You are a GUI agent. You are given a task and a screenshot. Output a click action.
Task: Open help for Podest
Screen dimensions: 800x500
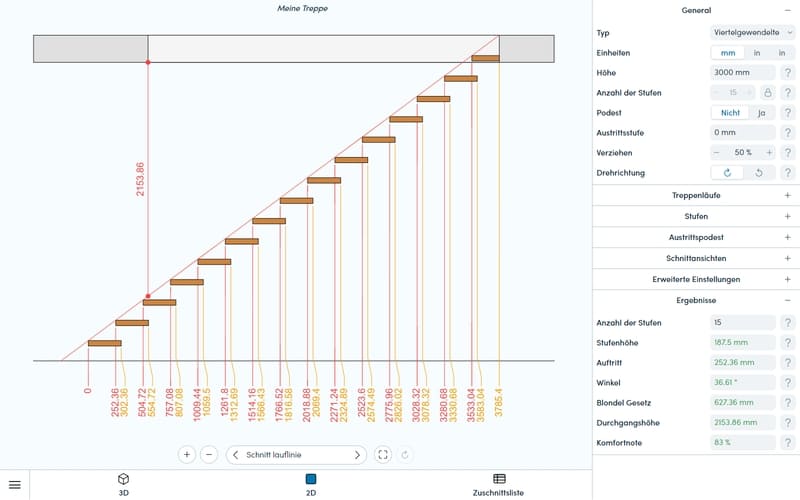(x=788, y=113)
